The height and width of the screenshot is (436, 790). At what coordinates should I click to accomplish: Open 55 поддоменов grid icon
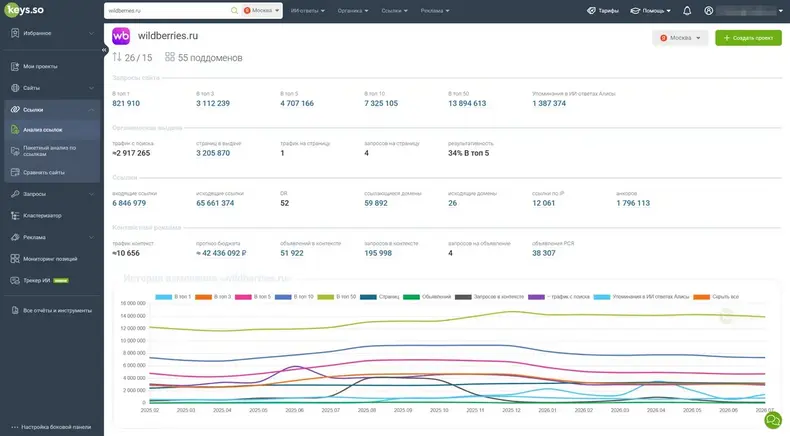pos(170,57)
